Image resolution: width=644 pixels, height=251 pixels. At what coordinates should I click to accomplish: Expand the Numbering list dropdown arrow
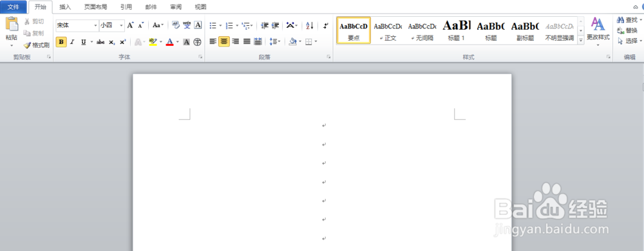pyautogui.click(x=237, y=26)
